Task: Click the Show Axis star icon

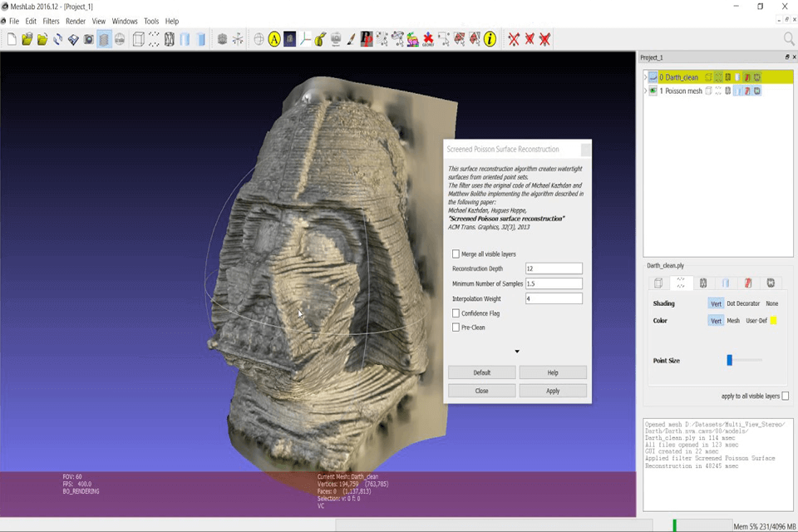Action: [238, 39]
